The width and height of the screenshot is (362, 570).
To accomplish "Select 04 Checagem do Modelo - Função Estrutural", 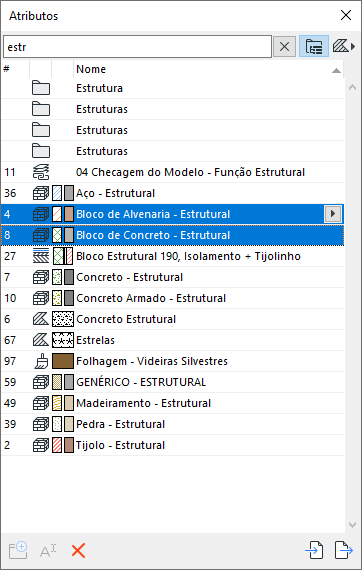I will pyautogui.click(x=173, y=172).
